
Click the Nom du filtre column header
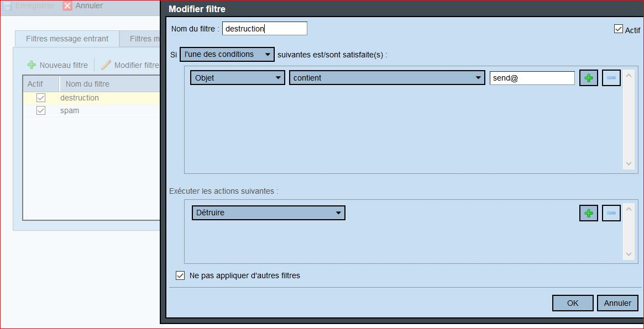(109, 84)
